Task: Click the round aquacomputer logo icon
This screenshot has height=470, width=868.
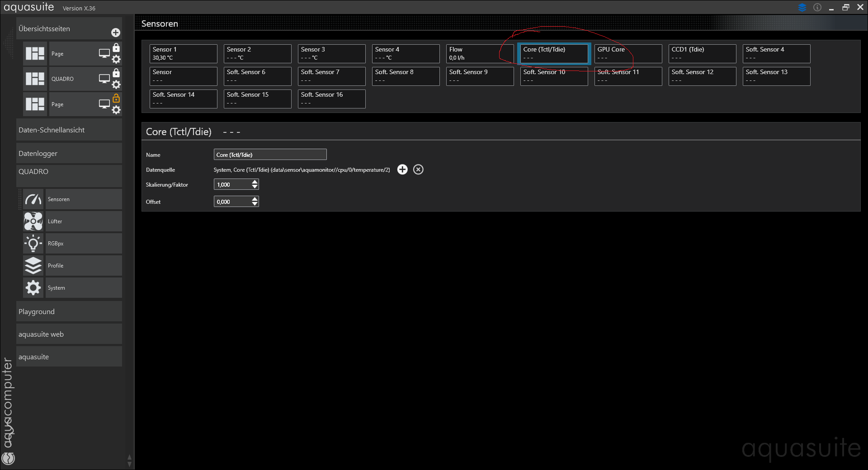Action: click(9, 459)
